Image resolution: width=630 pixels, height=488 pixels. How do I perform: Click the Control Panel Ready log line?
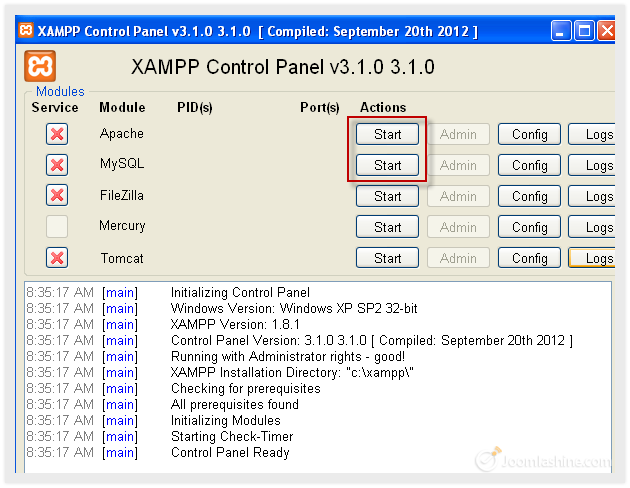click(x=229, y=453)
